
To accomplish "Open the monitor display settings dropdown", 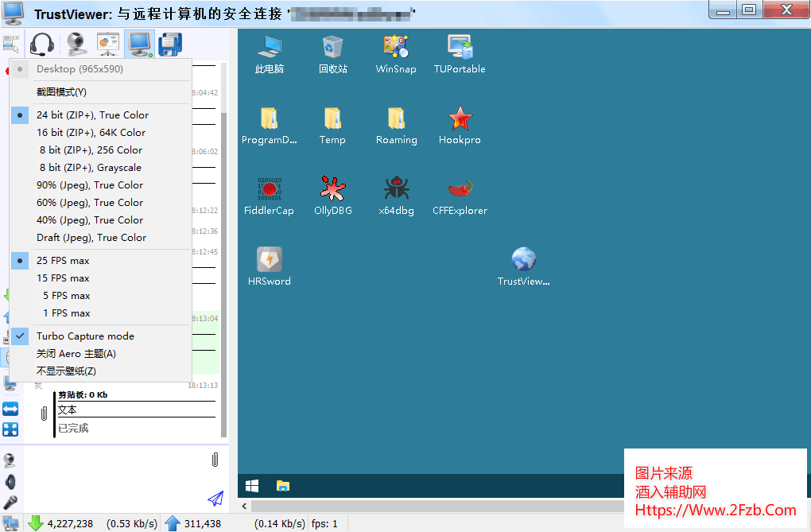I will [x=140, y=44].
